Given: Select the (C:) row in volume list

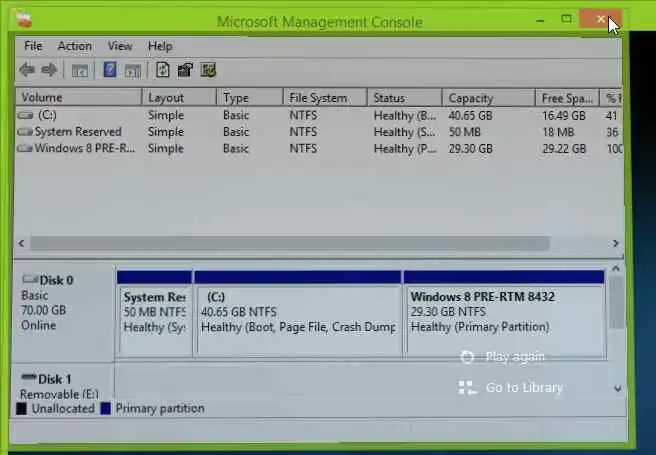Looking at the screenshot, I should point(319,115).
